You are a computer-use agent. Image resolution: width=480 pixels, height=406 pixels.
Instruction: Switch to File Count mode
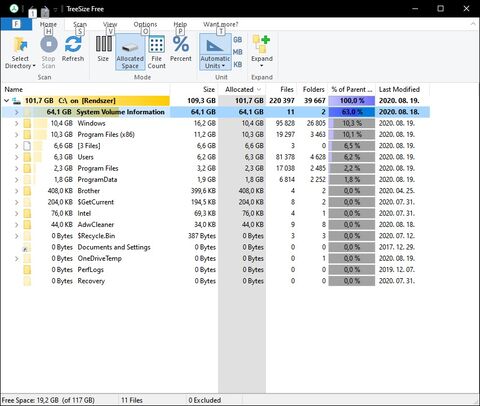(x=156, y=52)
